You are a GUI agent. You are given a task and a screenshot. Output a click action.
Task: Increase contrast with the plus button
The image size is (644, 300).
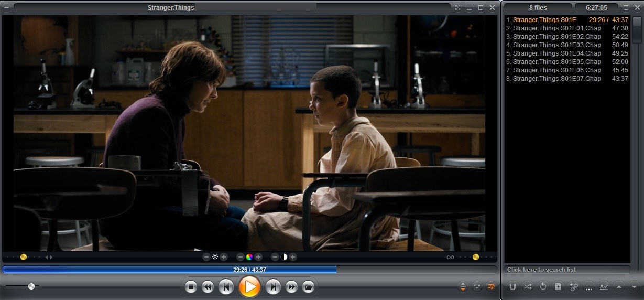coord(293,257)
